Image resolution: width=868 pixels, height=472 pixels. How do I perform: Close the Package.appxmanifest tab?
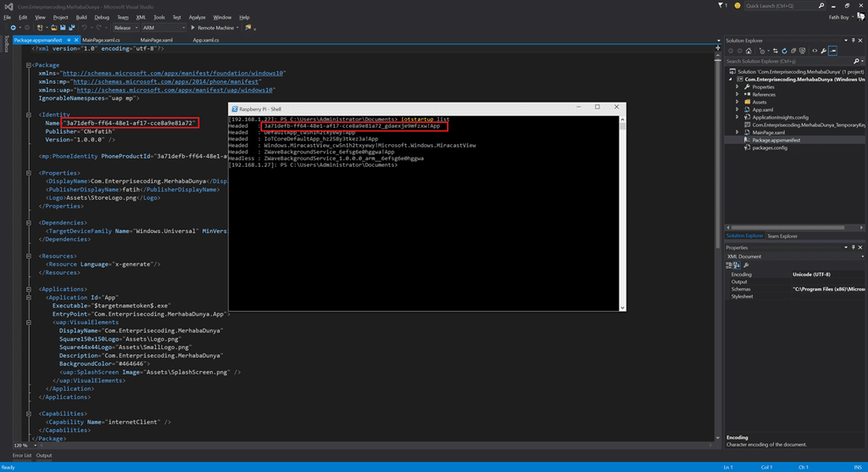pos(76,40)
